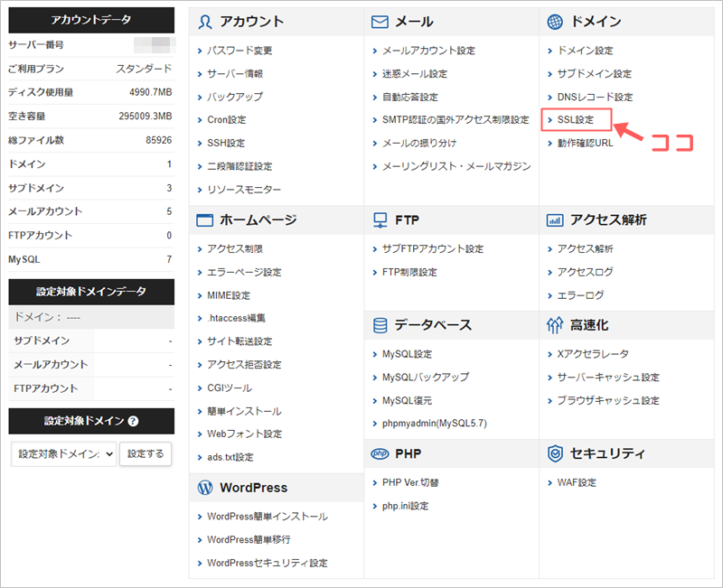Click the FTP monitor icon
The image size is (723, 588).
click(380, 219)
